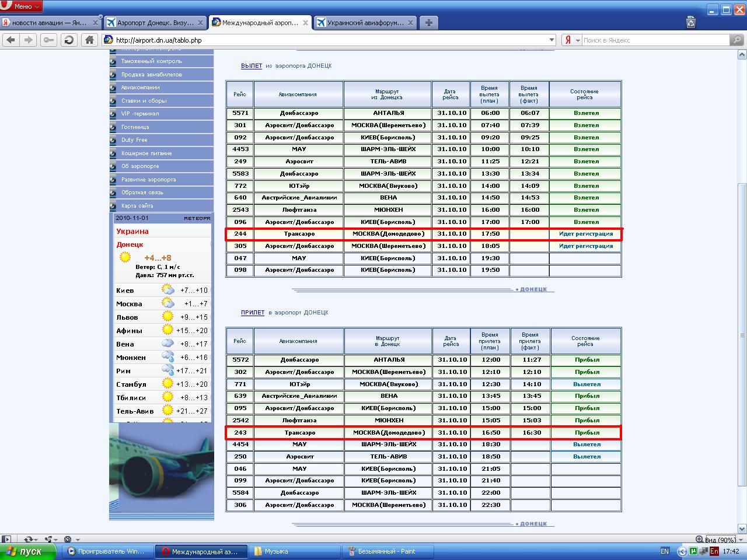747x560 pixels.
Task: Click into the Yandex search input field
Action: coord(655,40)
